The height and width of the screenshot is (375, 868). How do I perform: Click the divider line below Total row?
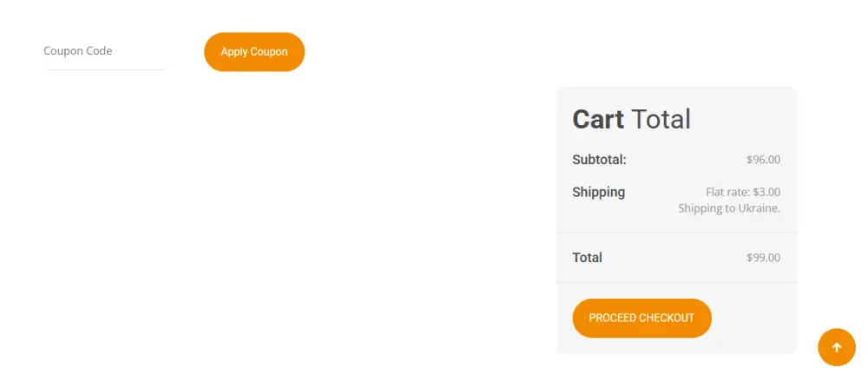coord(676,282)
